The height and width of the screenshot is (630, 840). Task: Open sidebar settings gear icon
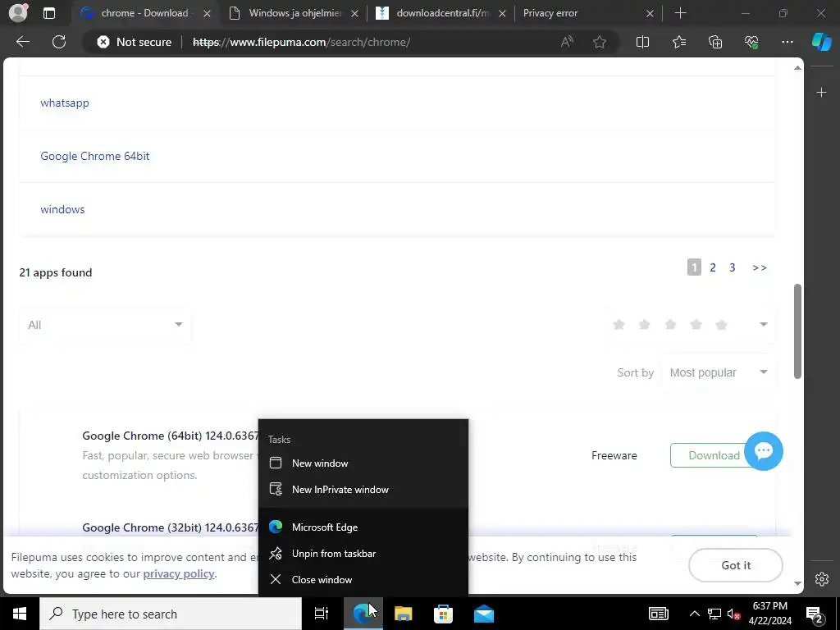822,579
